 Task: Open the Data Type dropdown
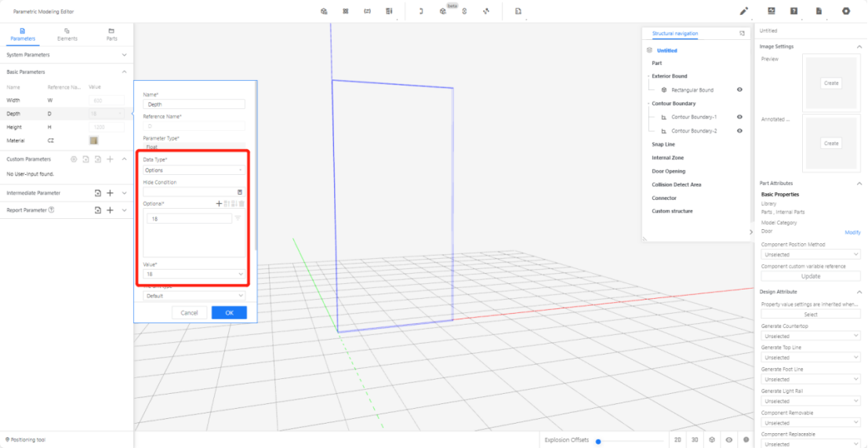194,170
